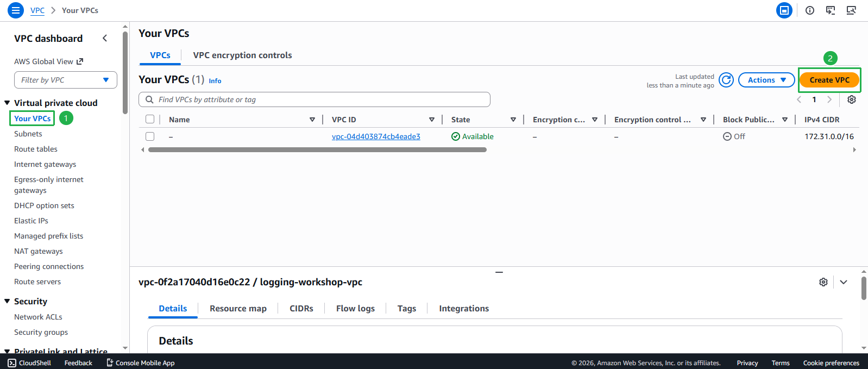Sort by Name column arrow
The image size is (868, 369).
(x=312, y=120)
